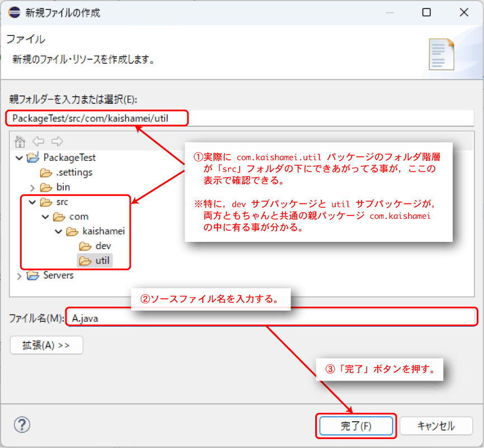Select the com folder icon
Image resolution: width=484 pixels, height=448 pixels.
click(59, 217)
